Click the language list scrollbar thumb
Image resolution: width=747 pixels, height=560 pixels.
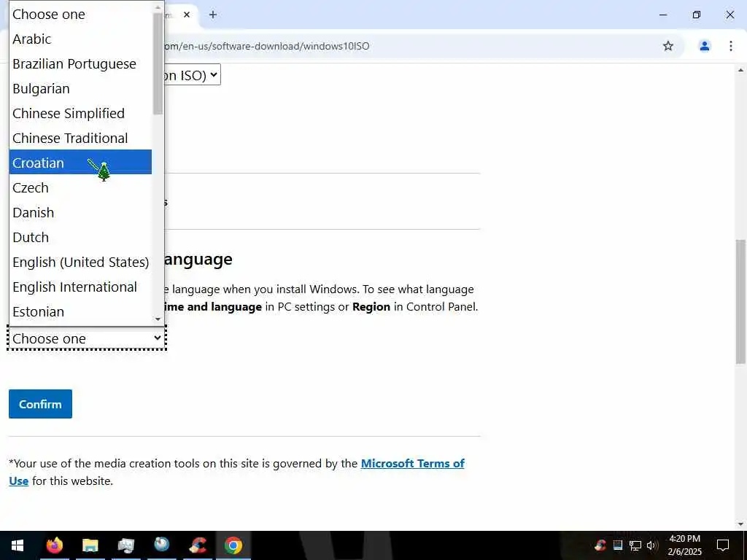coord(158,63)
